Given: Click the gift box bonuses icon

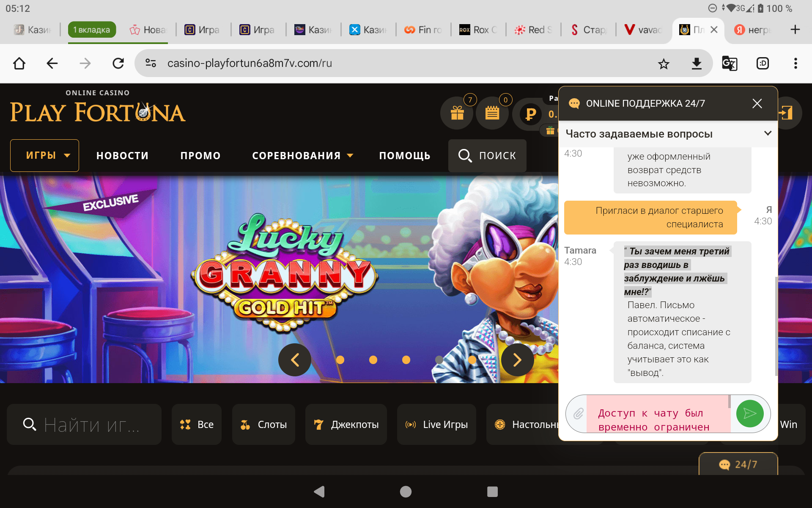Looking at the screenshot, I should click(x=457, y=113).
